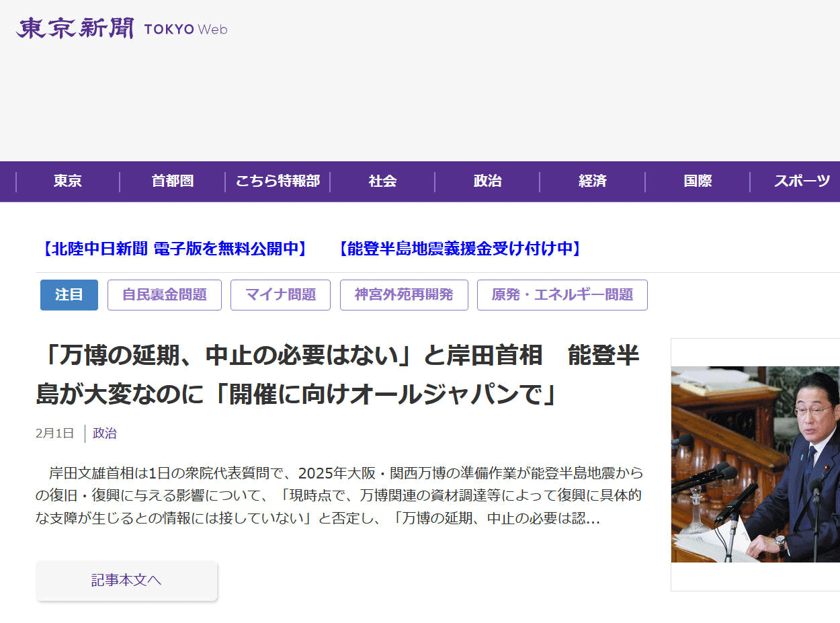Image resolution: width=840 pixels, height=623 pixels.
Task: Open the 東京 navigation menu item
Action: pos(68,181)
